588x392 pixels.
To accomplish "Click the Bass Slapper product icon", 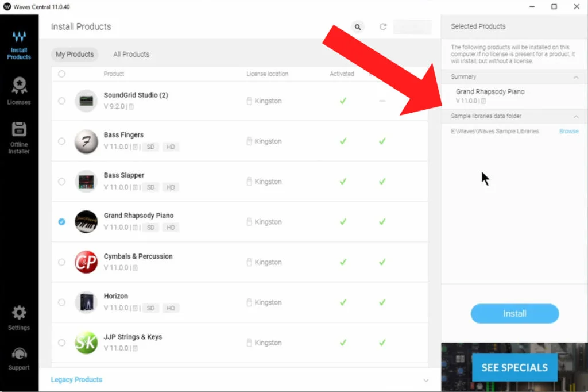I will pyautogui.click(x=86, y=182).
